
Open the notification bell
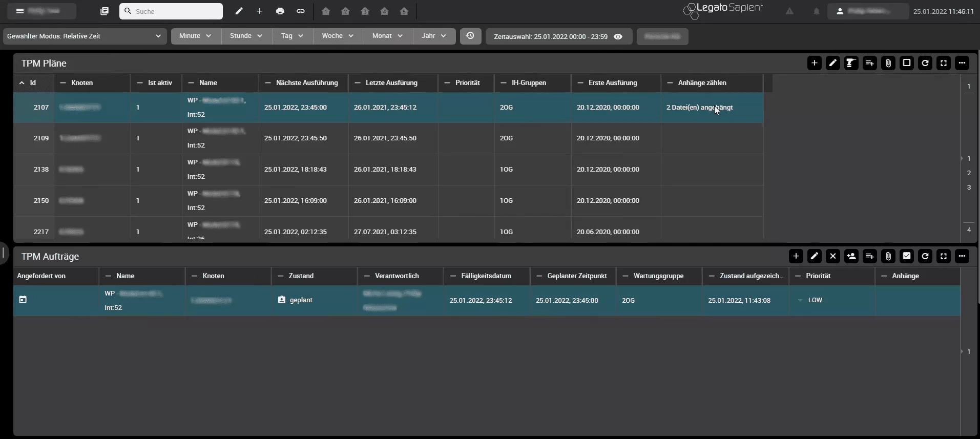click(817, 11)
